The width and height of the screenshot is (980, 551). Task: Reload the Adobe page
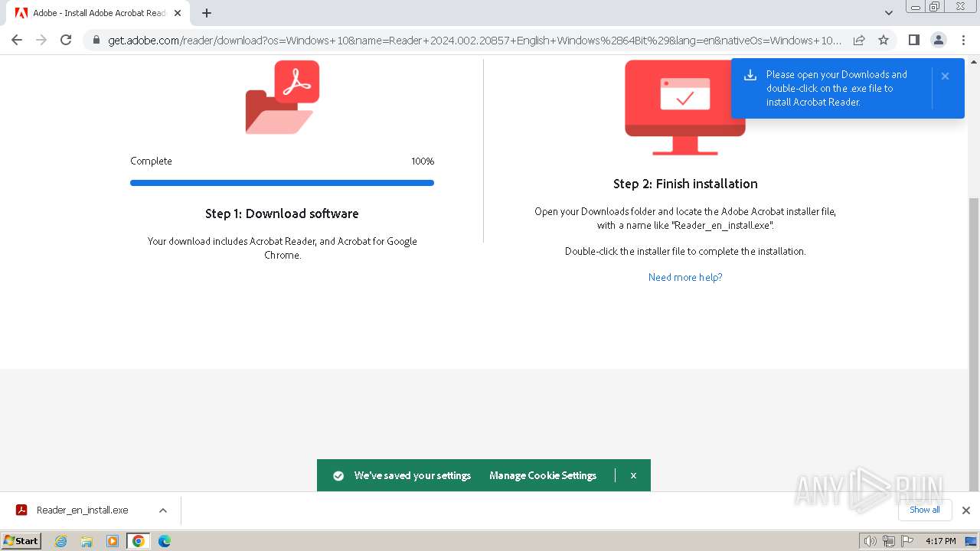[66, 40]
